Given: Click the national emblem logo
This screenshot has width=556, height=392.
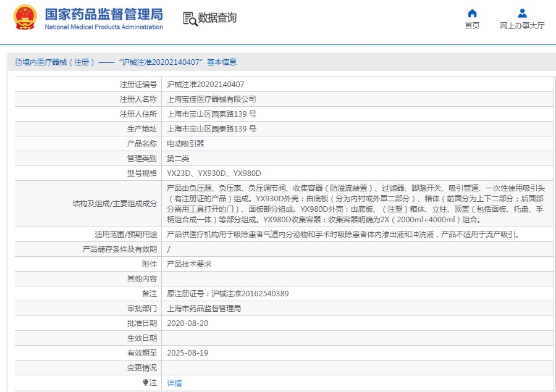Looking at the screenshot, I should click(x=25, y=17).
